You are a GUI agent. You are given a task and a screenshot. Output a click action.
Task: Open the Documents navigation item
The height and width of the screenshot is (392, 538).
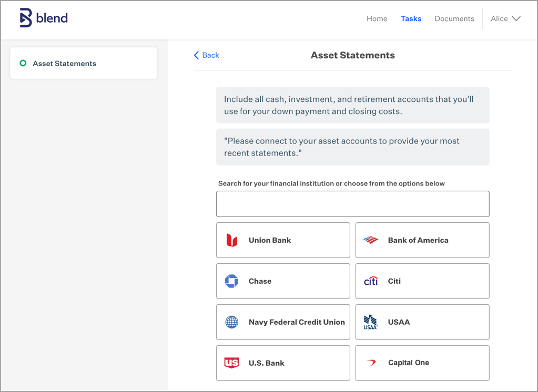(454, 18)
